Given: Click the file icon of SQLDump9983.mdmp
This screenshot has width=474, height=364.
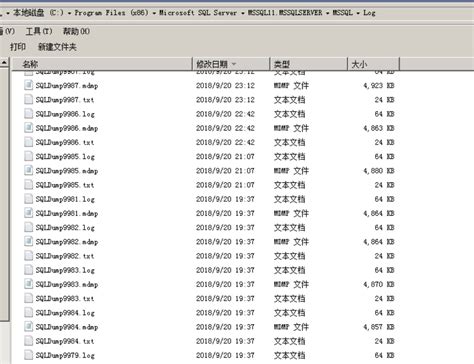Looking at the screenshot, I should [x=29, y=284].
